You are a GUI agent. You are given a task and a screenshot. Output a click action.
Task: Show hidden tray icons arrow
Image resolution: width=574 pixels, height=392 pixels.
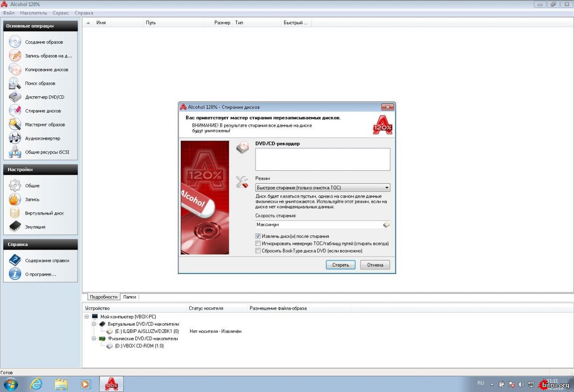point(492,384)
